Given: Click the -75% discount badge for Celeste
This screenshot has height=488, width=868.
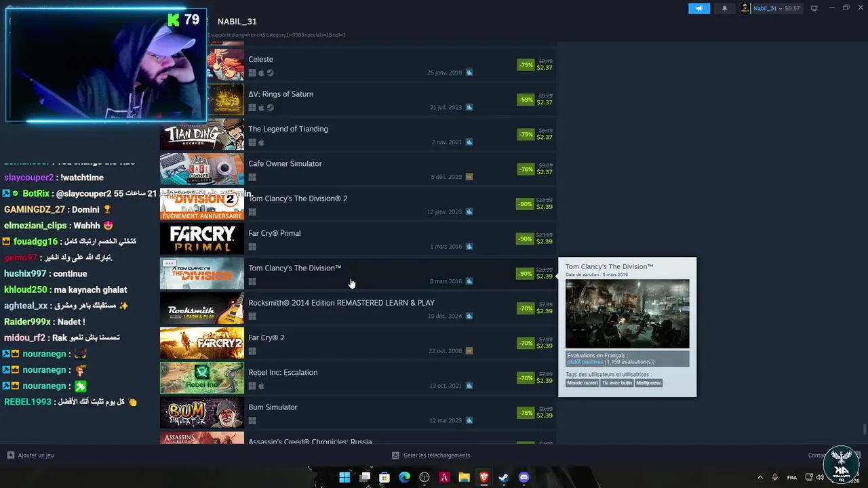Looking at the screenshot, I should pos(526,65).
